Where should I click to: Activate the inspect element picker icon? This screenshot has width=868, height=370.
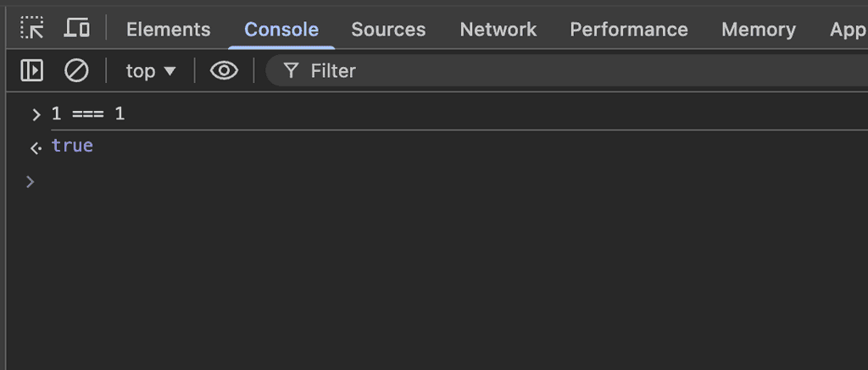[x=32, y=29]
